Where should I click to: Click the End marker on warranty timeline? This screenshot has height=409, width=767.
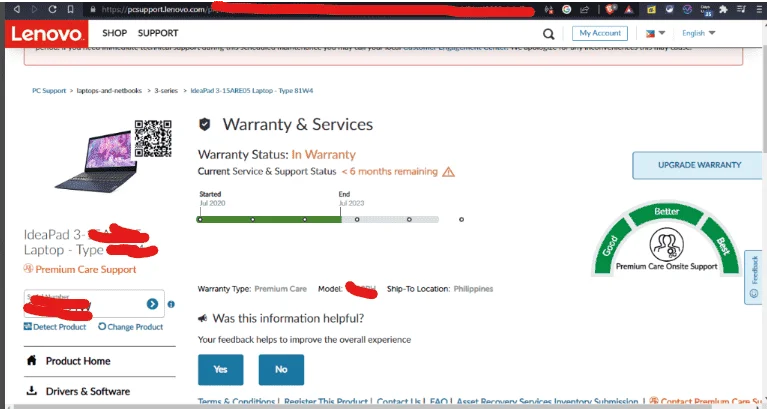coord(340,215)
